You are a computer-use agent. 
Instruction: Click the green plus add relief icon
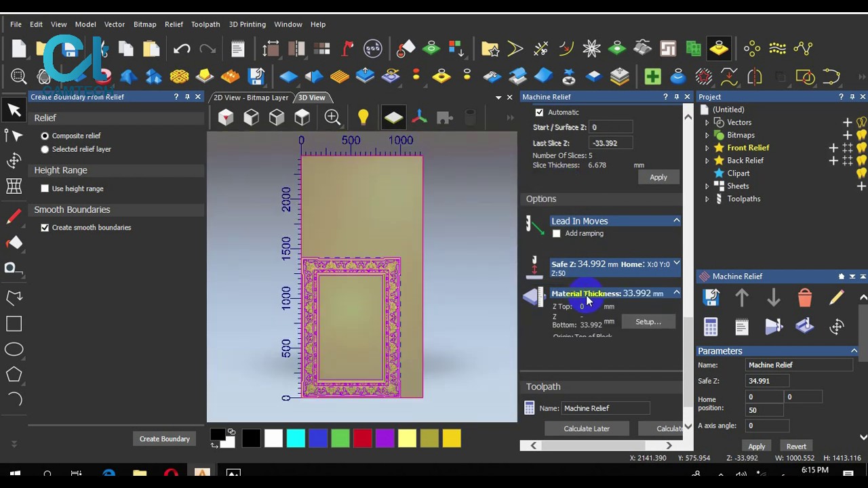click(652, 76)
